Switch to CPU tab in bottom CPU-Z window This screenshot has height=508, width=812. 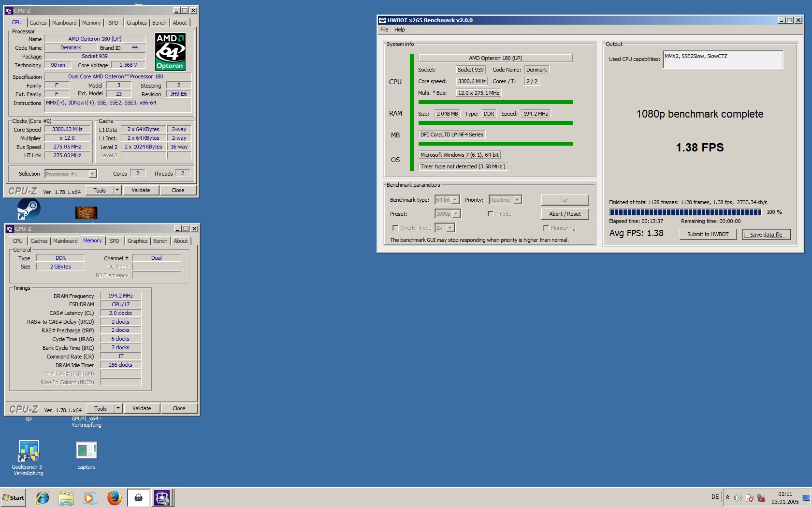coord(18,241)
